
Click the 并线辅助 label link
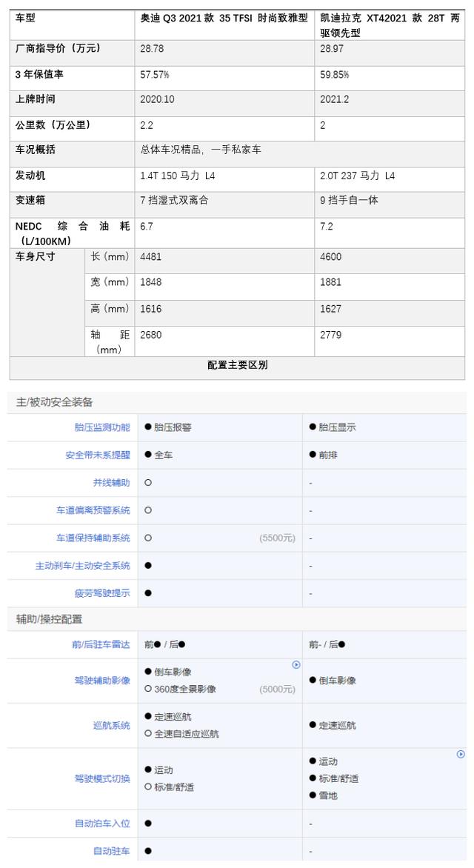click(112, 483)
